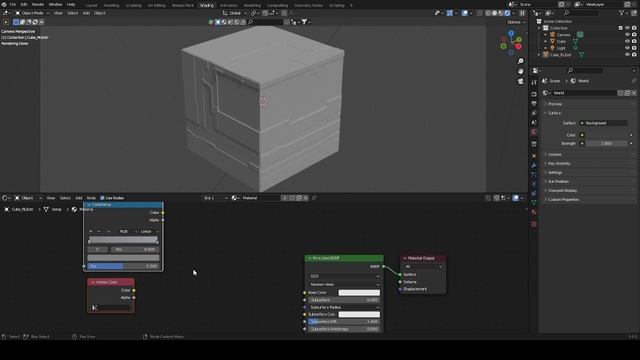Open the Scene properties tab
This screenshot has height=360, width=640.
click(x=534, y=122)
